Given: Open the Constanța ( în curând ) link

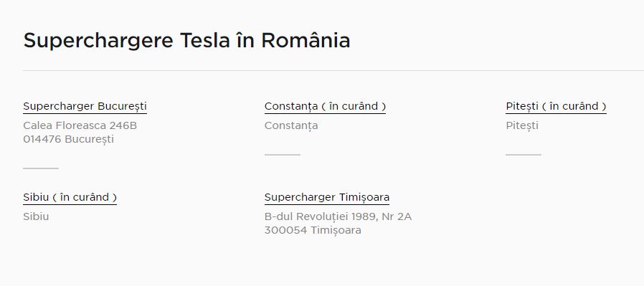Looking at the screenshot, I should tap(326, 106).
